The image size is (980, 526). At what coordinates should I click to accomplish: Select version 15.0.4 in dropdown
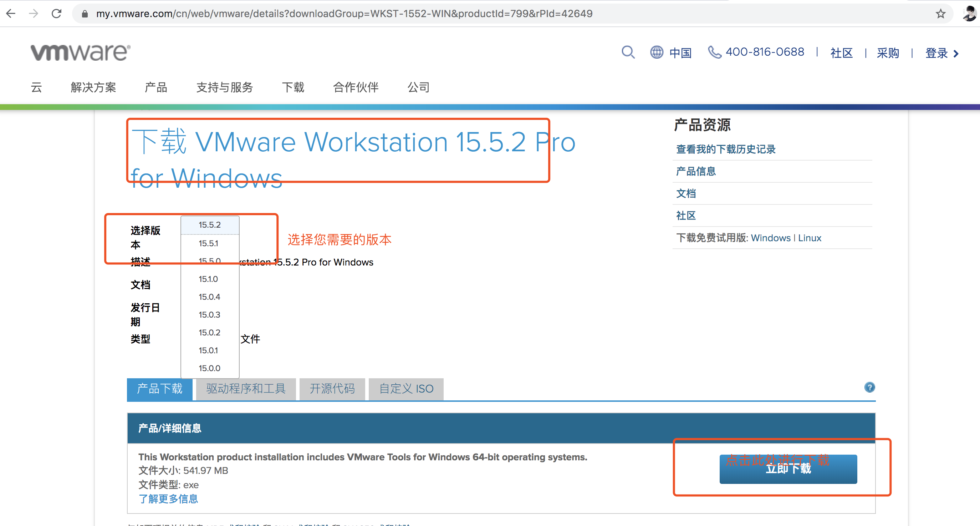click(210, 297)
